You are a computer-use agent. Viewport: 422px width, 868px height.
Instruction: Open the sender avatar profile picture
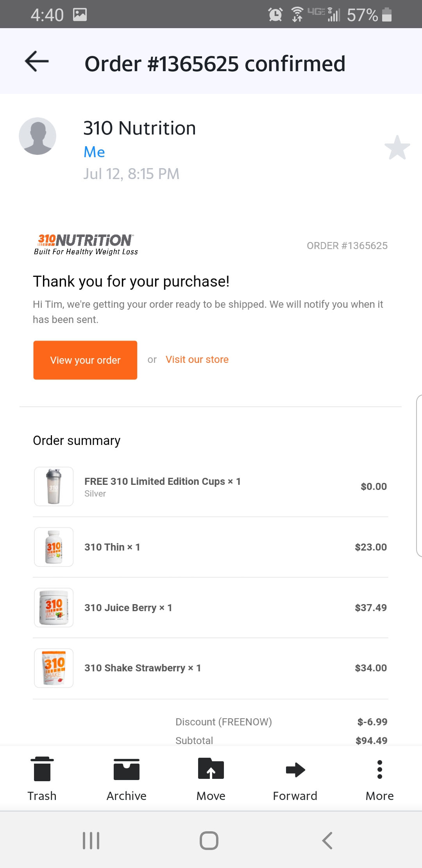coord(38,136)
